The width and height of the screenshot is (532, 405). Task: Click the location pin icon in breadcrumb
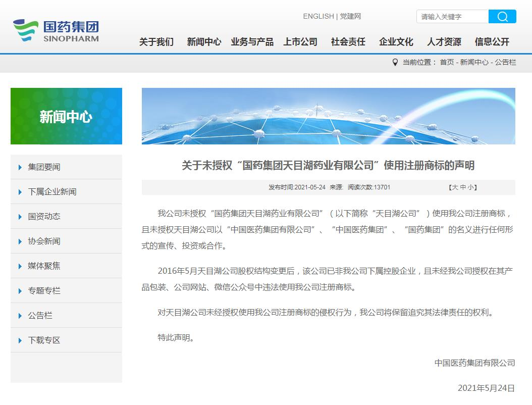pos(395,62)
